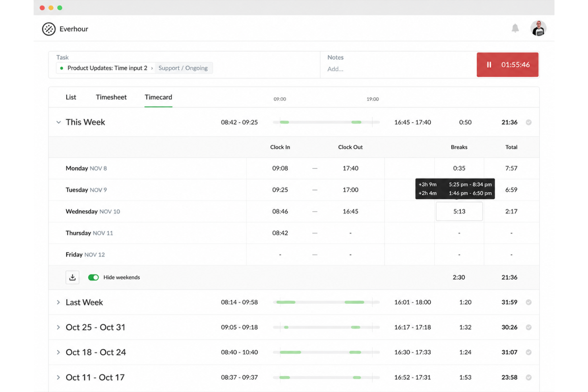Click the green task status dot
Screen dimensions: 588x392
tap(62, 68)
